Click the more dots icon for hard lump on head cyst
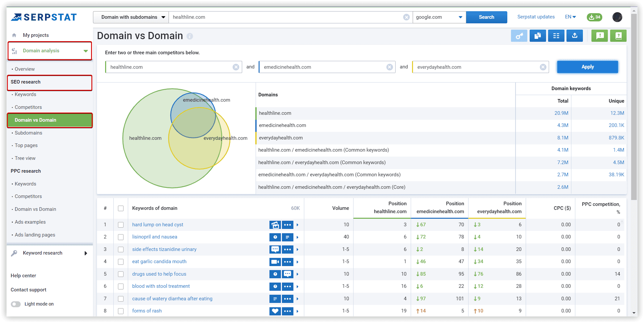The image size is (644, 323). (287, 225)
